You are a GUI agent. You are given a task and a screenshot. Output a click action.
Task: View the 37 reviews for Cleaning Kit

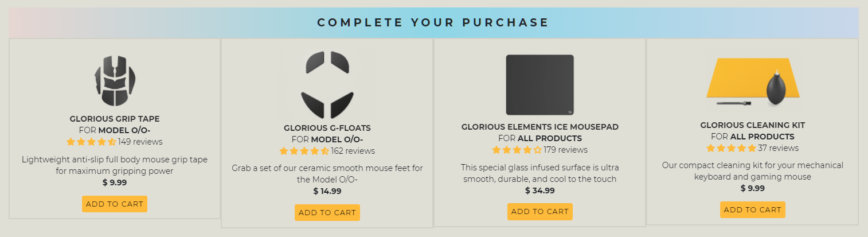coord(778,148)
